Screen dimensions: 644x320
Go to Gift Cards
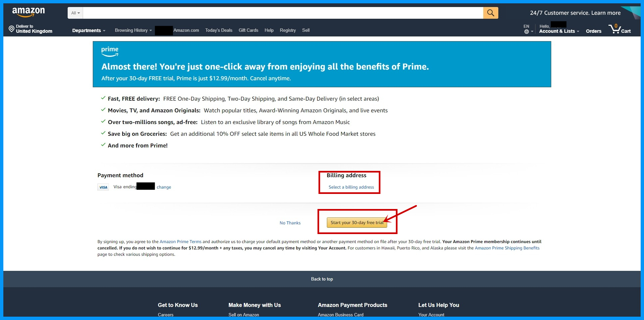pos(248,30)
